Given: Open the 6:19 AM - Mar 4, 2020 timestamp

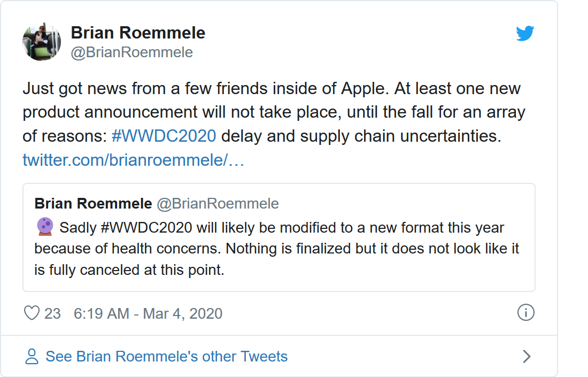Looking at the screenshot, I should coord(148,313).
